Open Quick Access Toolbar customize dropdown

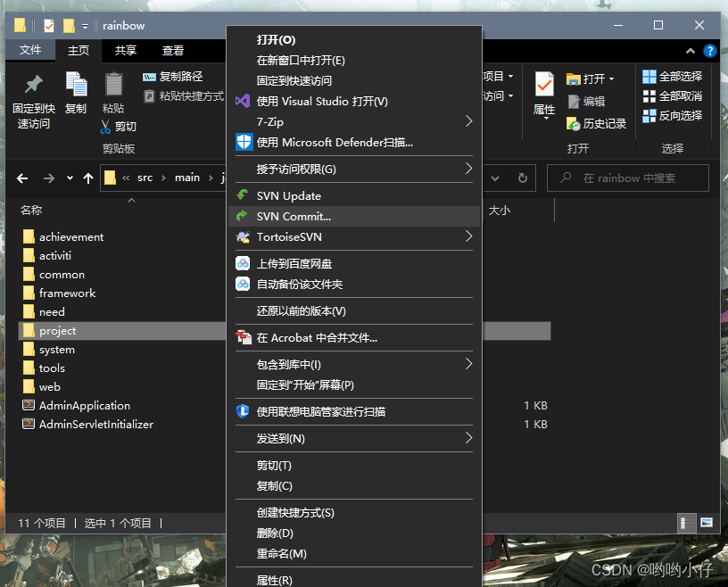(85, 27)
